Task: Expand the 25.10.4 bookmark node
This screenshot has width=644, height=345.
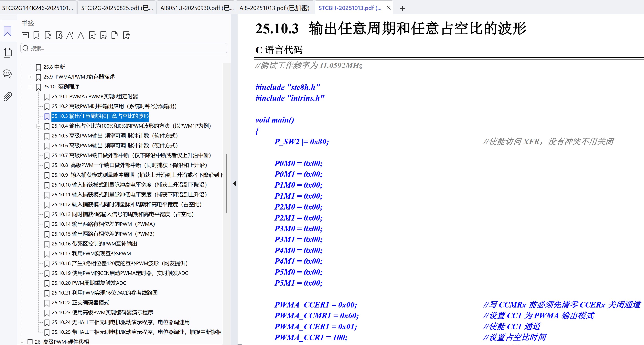Action: [x=39, y=126]
